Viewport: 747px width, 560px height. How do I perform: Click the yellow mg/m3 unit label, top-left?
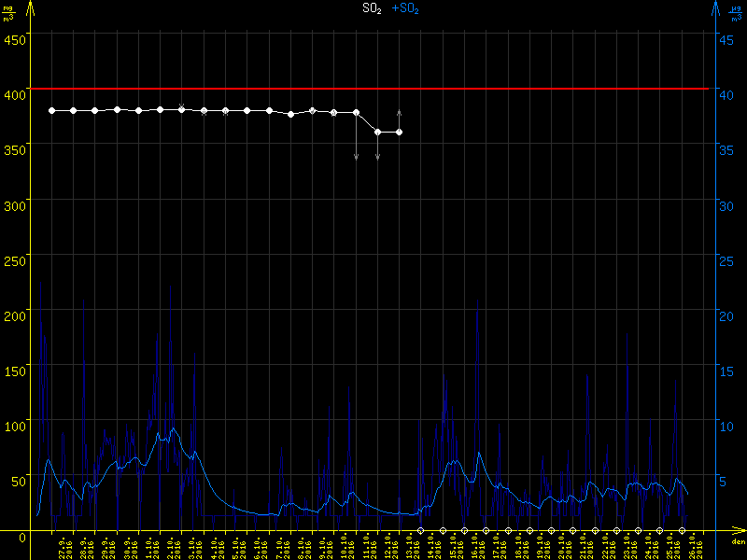pos(8,12)
